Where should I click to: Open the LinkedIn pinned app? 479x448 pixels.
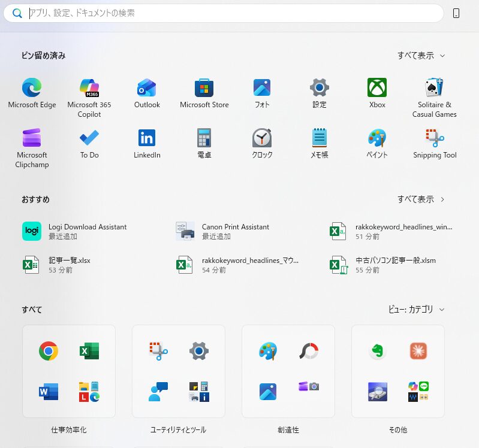[147, 143]
